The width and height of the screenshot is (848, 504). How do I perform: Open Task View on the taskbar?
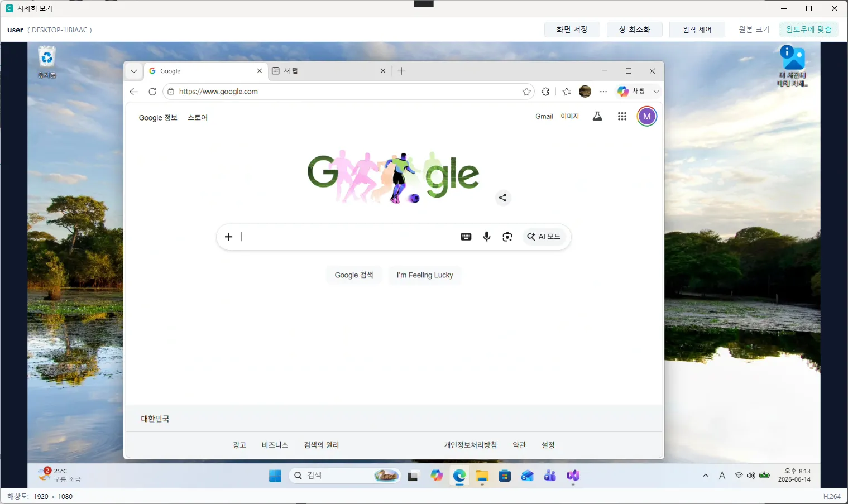413,476
